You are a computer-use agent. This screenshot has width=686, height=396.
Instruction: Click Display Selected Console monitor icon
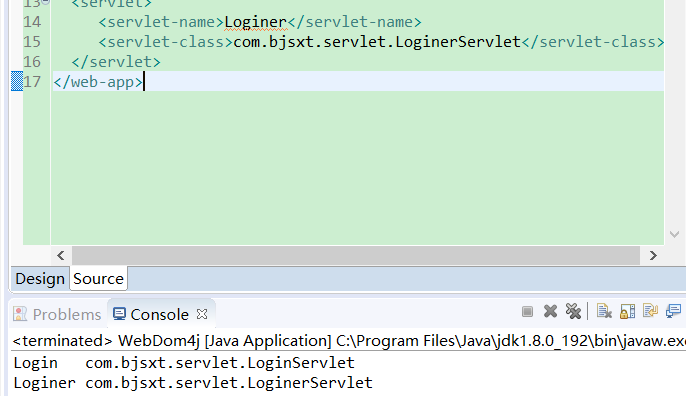673,311
